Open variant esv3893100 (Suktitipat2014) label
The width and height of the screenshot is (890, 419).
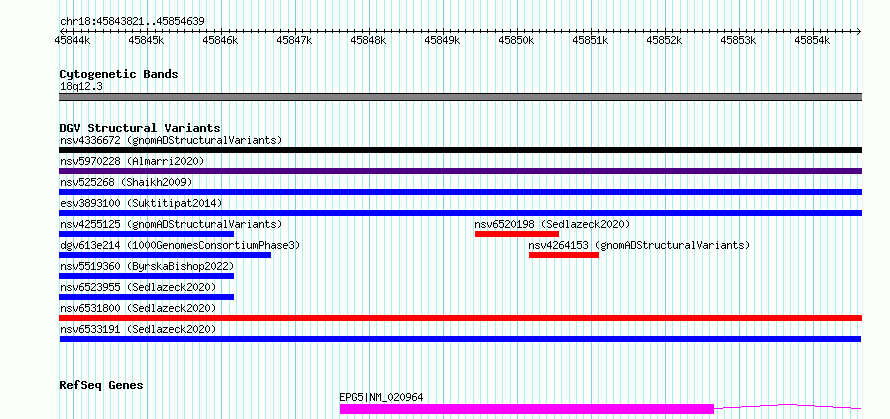[141, 203]
